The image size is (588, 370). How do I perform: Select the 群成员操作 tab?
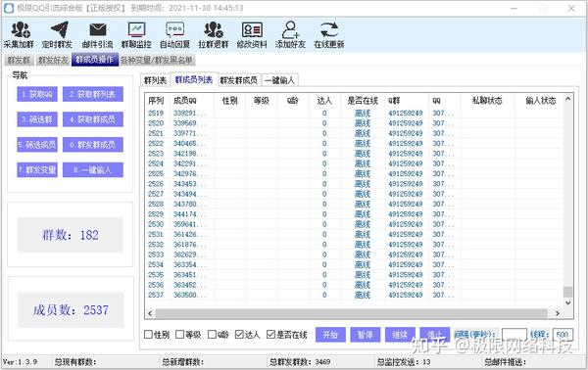(x=95, y=60)
